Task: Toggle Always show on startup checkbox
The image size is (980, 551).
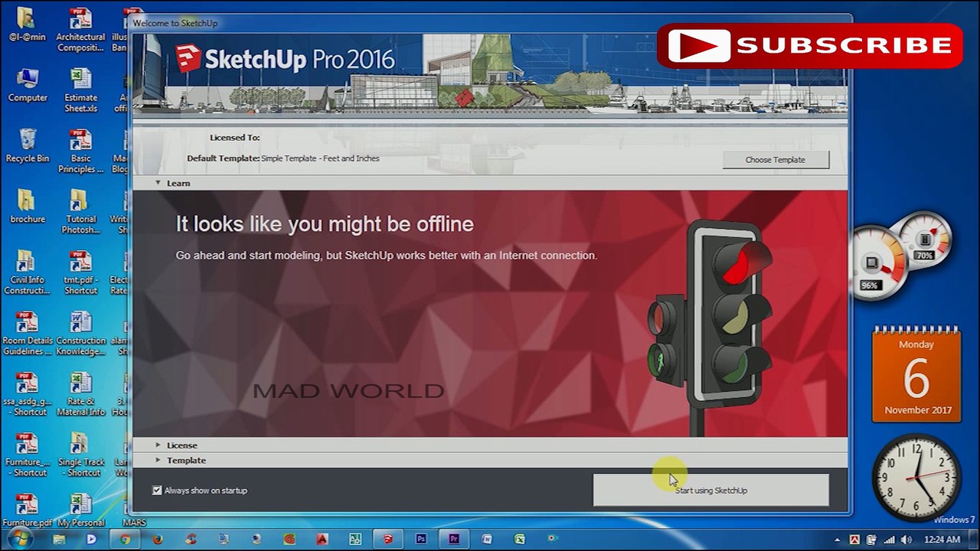Action: (157, 491)
